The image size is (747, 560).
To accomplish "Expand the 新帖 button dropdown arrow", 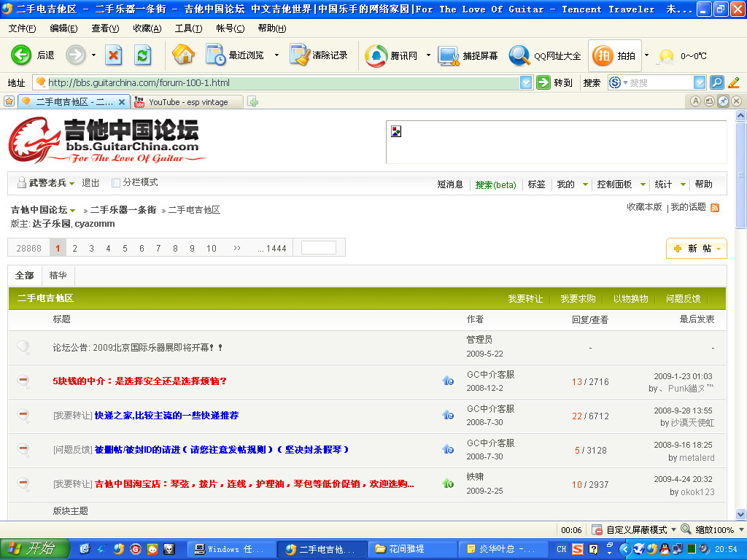I will (x=719, y=249).
